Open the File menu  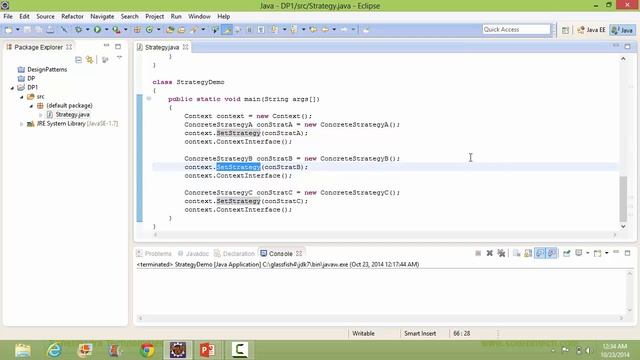[8, 16]
